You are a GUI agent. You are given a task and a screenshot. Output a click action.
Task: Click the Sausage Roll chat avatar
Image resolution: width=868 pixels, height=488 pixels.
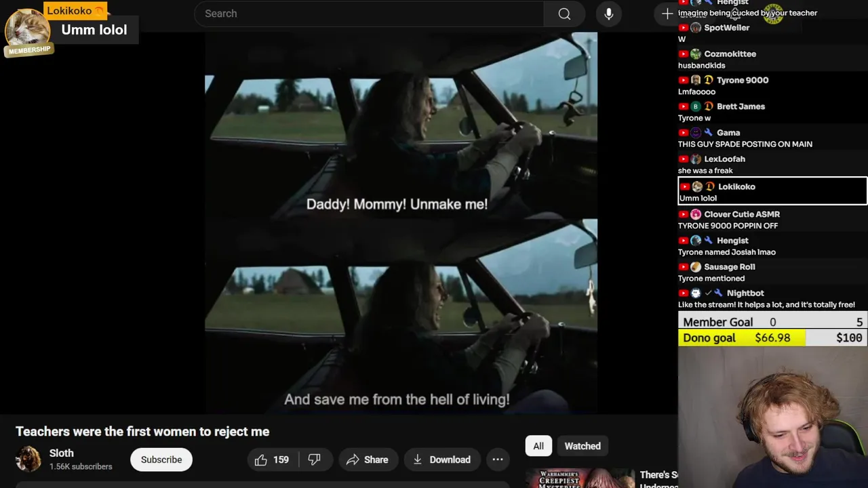695,267
